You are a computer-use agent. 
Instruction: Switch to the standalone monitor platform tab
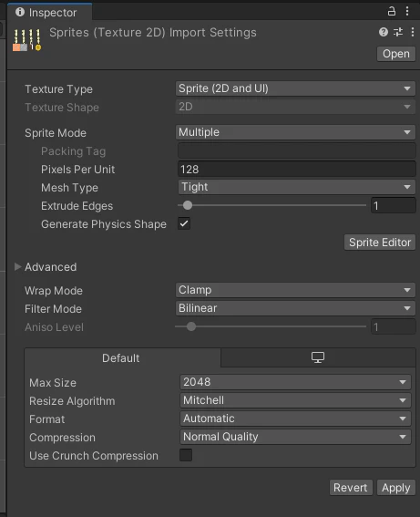pyautogui.click(x=318, y=357)
